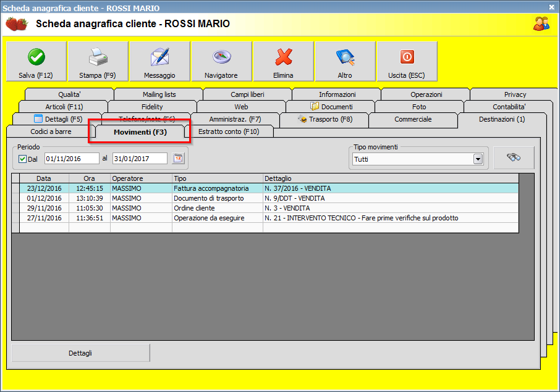Viewport: 560px width, 392px height.
Task: Select the Fattura accompagnatoria row
Action: (211, 188)
